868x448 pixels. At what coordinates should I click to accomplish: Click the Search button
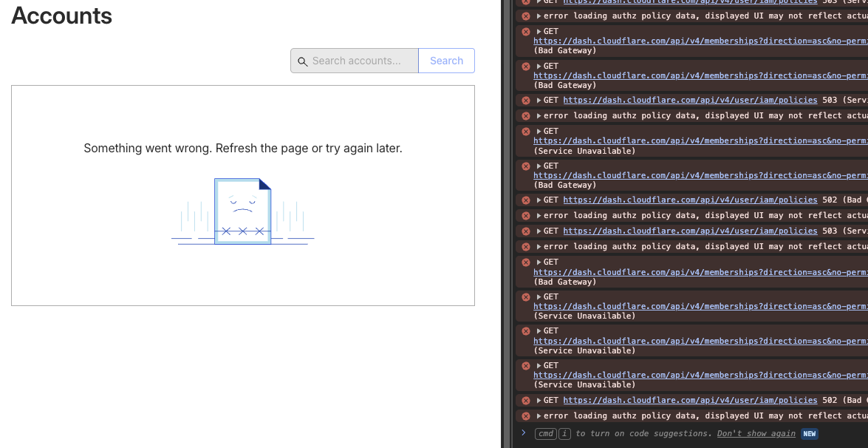(445, 61)
